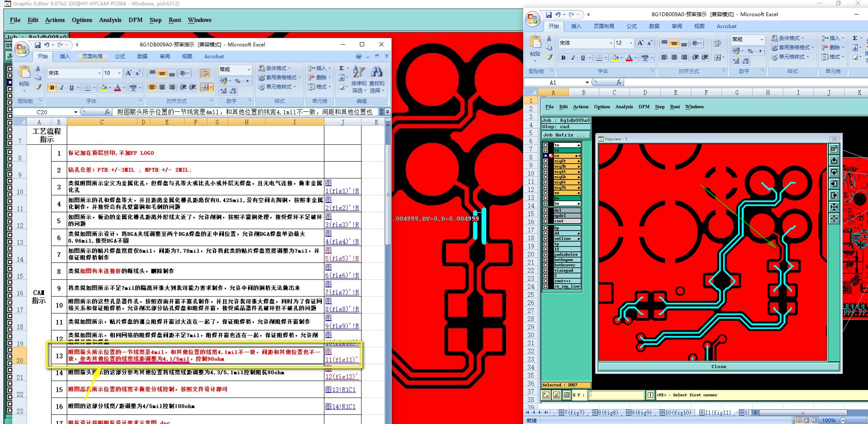Open Name Box A1 dropdown in right Excel
Screen dimensions: 868x424
click(587, 83)
